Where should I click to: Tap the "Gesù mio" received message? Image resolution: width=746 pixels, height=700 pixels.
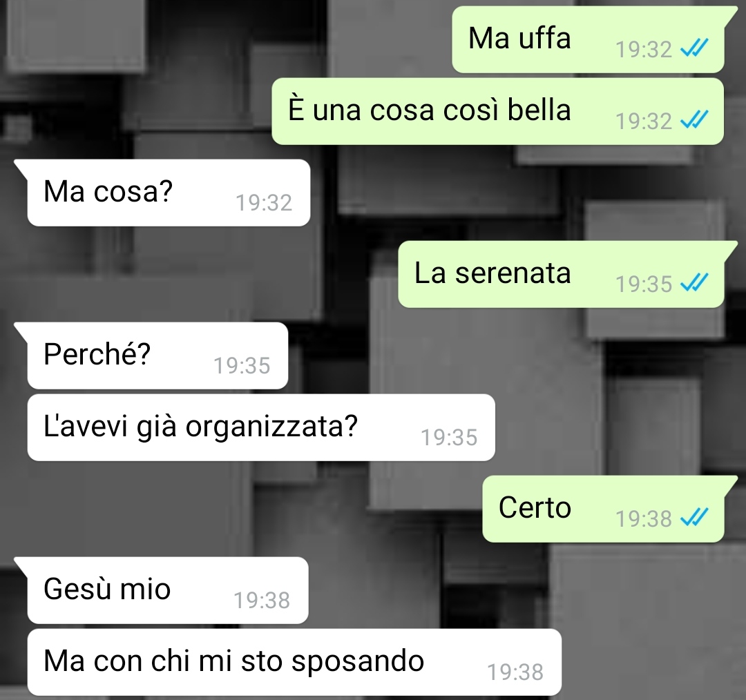tap(168, 590)
